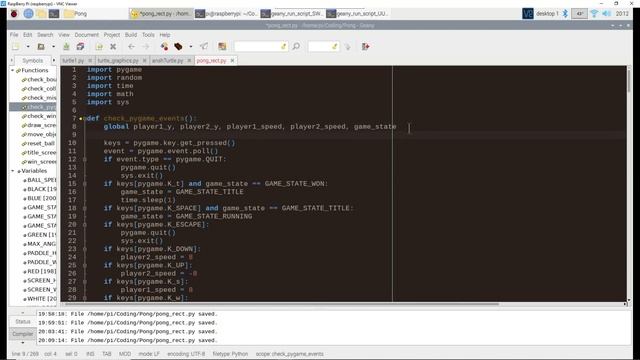
Task: Open the Help menu
Action: (165, 35)
